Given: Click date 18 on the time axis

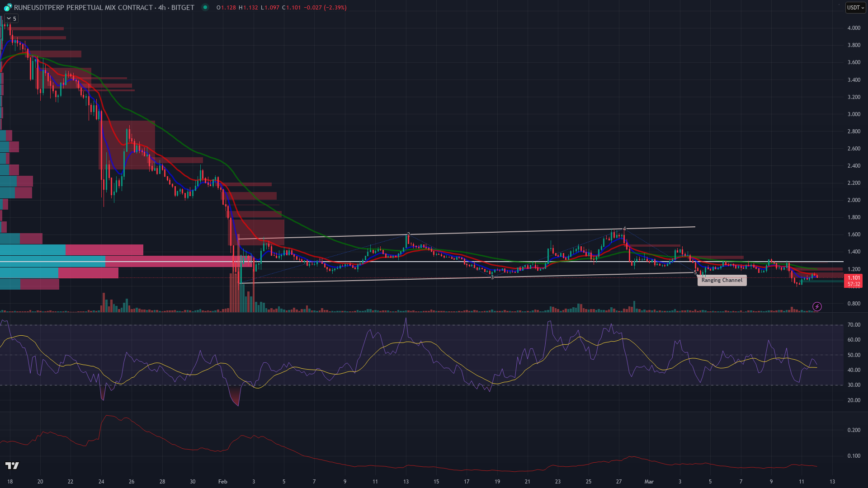Looking at the screenshot, I should click(x=10, y=482).
